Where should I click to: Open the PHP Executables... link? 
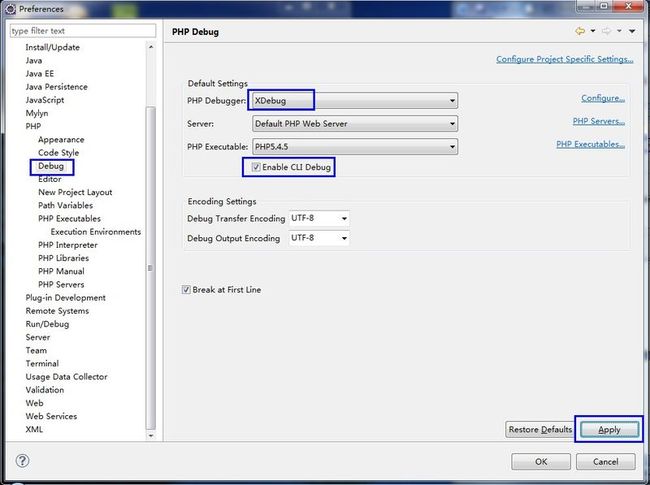[x=590, y=144]
